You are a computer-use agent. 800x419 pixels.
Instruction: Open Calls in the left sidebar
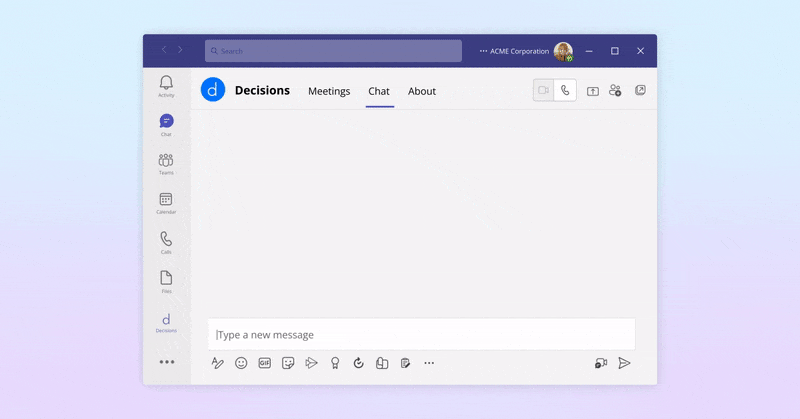(166, 242)
